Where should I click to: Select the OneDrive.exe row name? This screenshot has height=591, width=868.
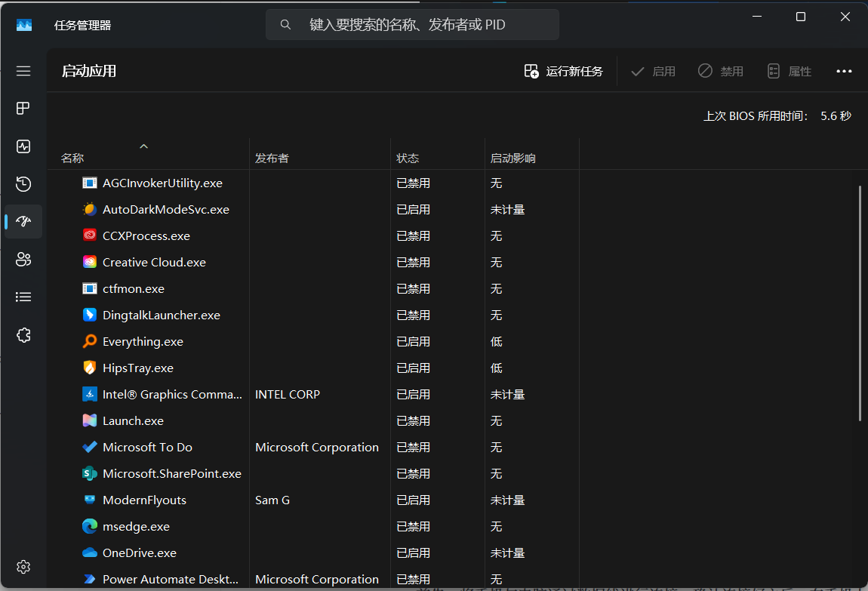140,553
